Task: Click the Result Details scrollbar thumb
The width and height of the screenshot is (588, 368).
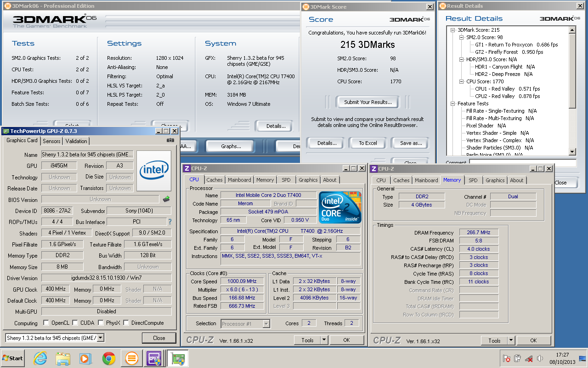Action: (x=572, y=71)
